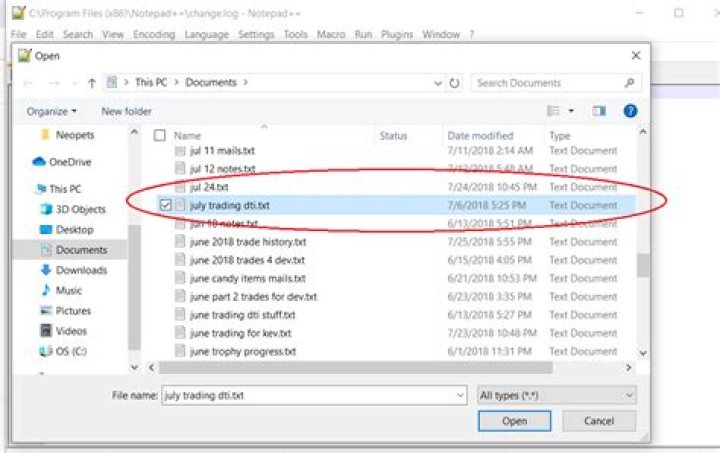Click the file icon of jul 11 mails.txt
Screen dimensions: 720x453
click(x=180, y=151)
